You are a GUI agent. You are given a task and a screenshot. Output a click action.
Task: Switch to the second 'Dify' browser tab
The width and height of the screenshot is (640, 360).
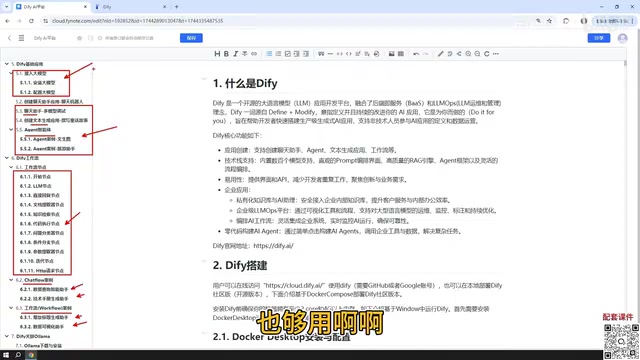click(x=131, y=7)
